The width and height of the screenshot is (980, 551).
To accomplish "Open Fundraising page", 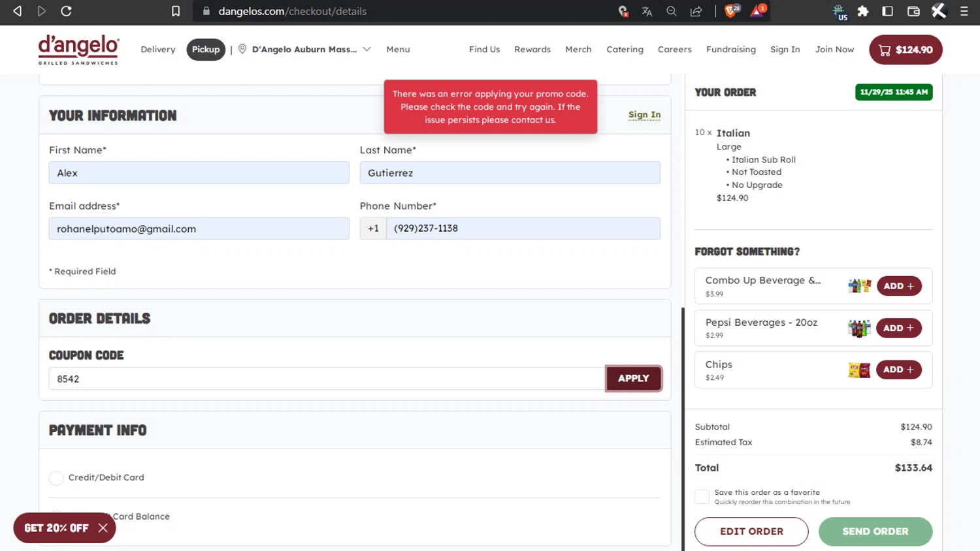I will tap(730, 50).
